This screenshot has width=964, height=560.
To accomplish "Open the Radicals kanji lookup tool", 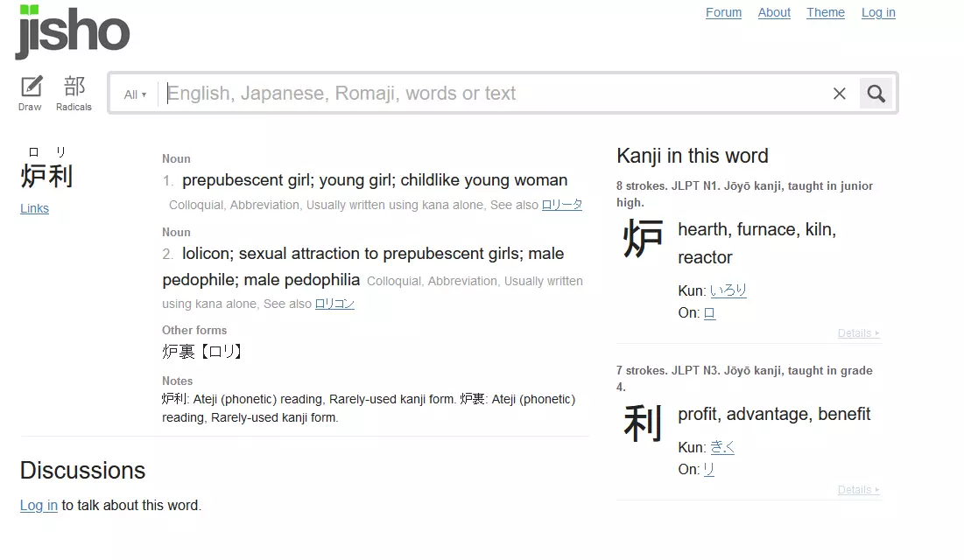I will (74, 94).
